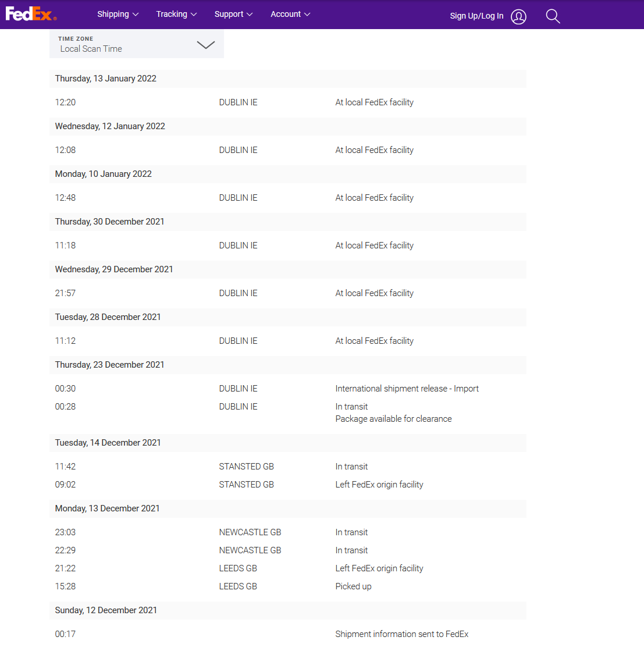Image resolution: width=644 pixels, height=651 pixels.
Task: Click the user profile avatar icon
Action: [x=518, y=17]
